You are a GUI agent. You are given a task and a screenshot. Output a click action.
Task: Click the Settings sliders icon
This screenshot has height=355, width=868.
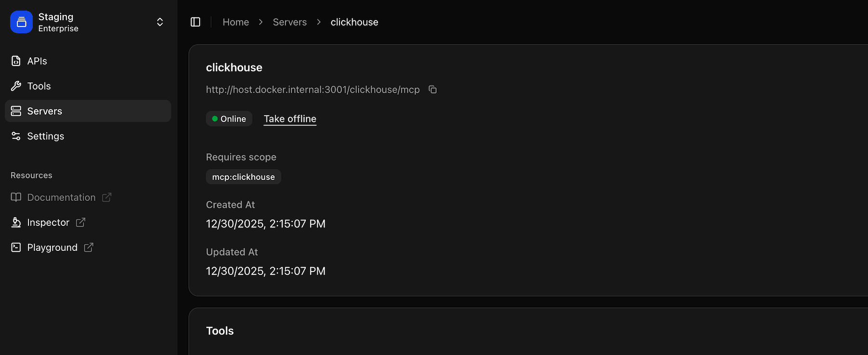[16, 137]
